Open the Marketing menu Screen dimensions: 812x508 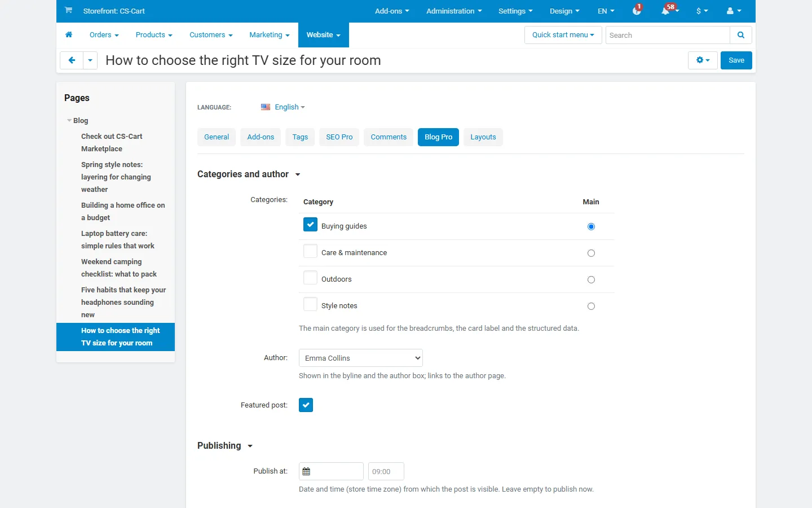[270, 35]
